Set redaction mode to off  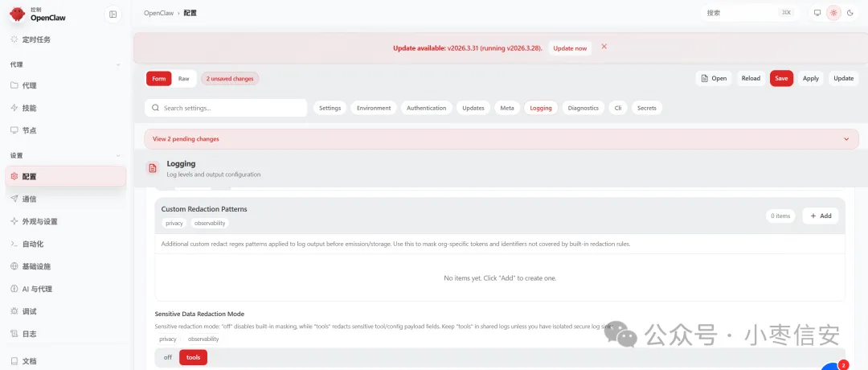tap(168, 357)
